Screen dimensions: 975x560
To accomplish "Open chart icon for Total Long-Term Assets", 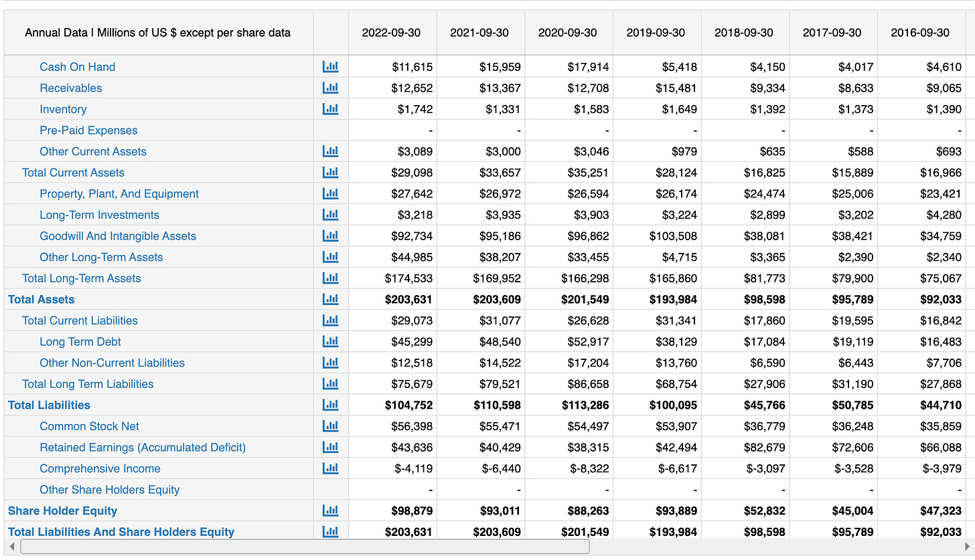I will [x=330, y=278].
